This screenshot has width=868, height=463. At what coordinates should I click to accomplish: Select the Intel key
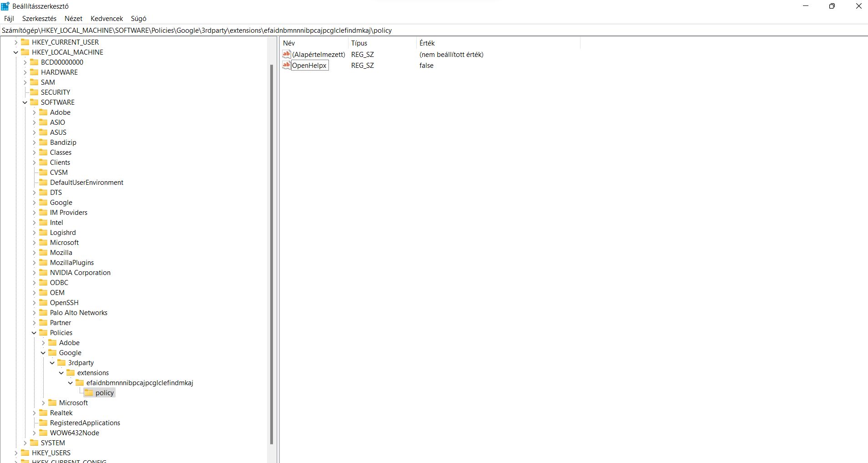(56, 223)
